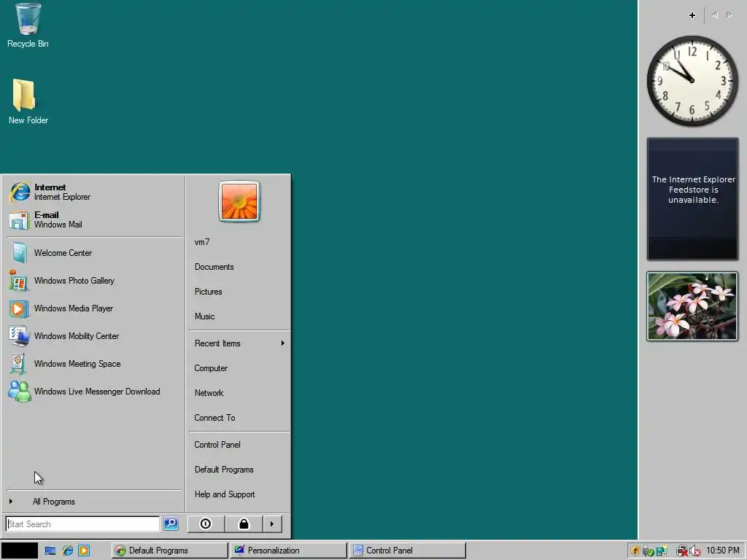
Task: Expand the Recent Items submenu
Action: (x=239, y=343)
